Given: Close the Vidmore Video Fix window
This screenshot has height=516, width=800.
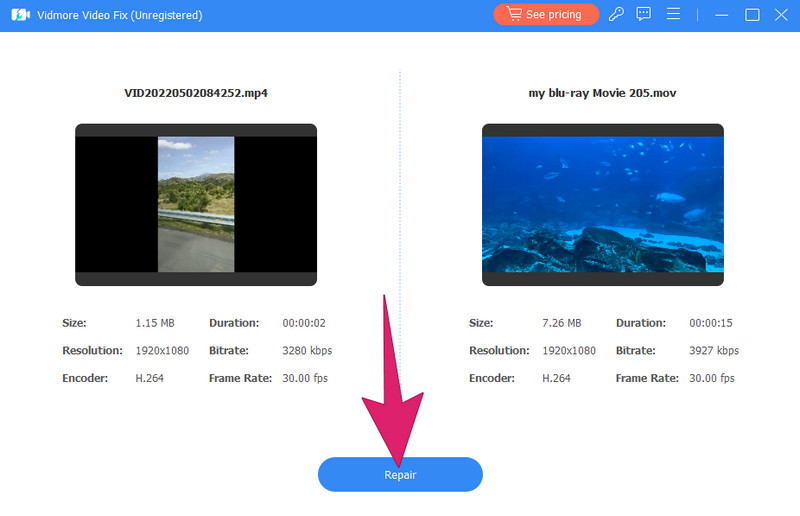Looking at the screenshot, I should 781,15.
